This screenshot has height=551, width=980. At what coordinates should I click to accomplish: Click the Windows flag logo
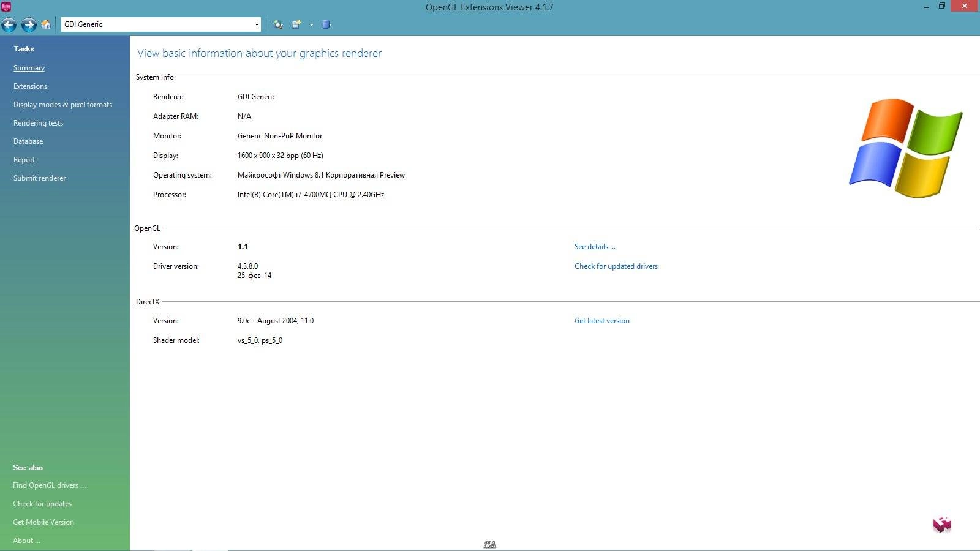[x=906, y=148]
